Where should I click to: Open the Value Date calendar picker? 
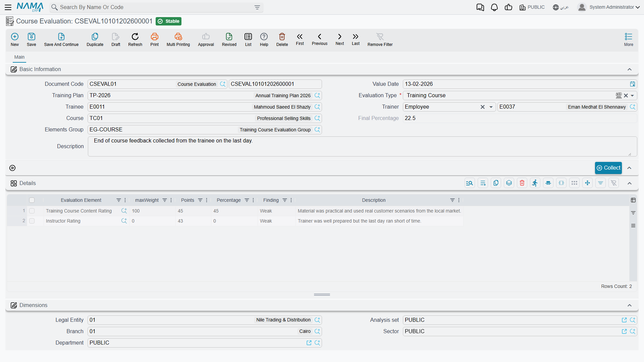(x=633, y=84)
